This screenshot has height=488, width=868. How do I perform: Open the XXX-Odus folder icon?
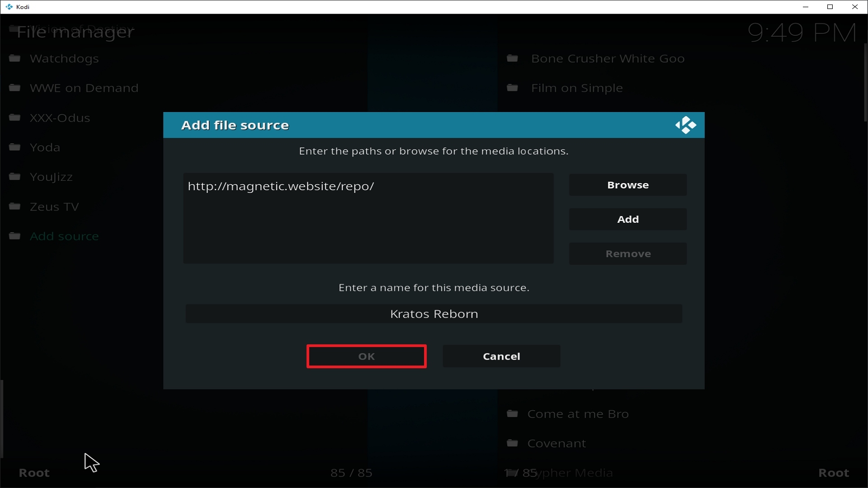click(15, 117)
